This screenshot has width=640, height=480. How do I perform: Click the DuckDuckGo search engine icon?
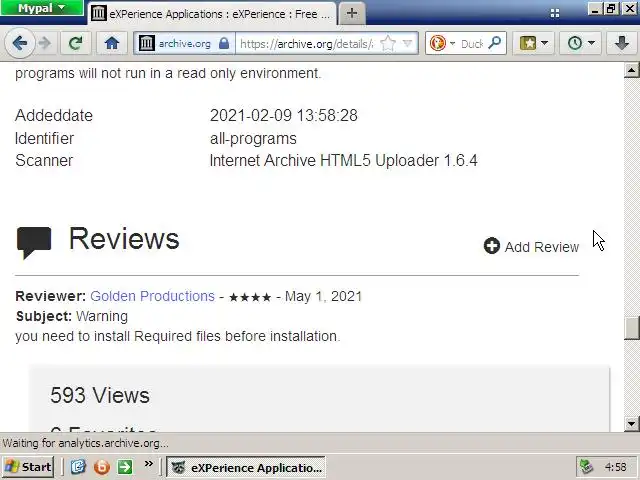[x=438, y=43]
